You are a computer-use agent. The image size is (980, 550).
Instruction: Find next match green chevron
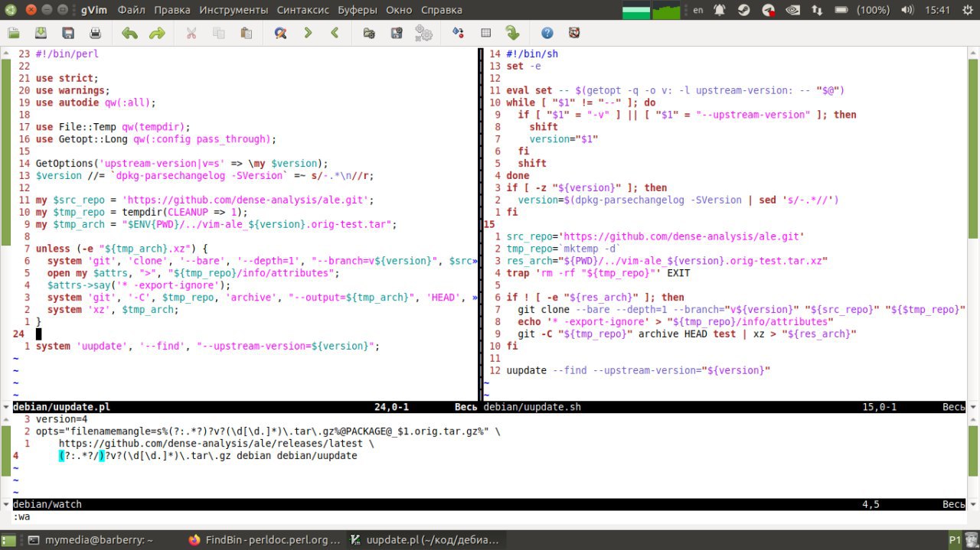point(308,33)
